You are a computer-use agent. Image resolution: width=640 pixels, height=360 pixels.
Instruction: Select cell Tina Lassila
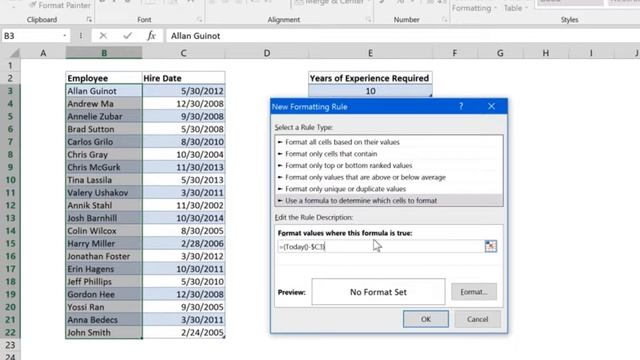tap(104, 180)
